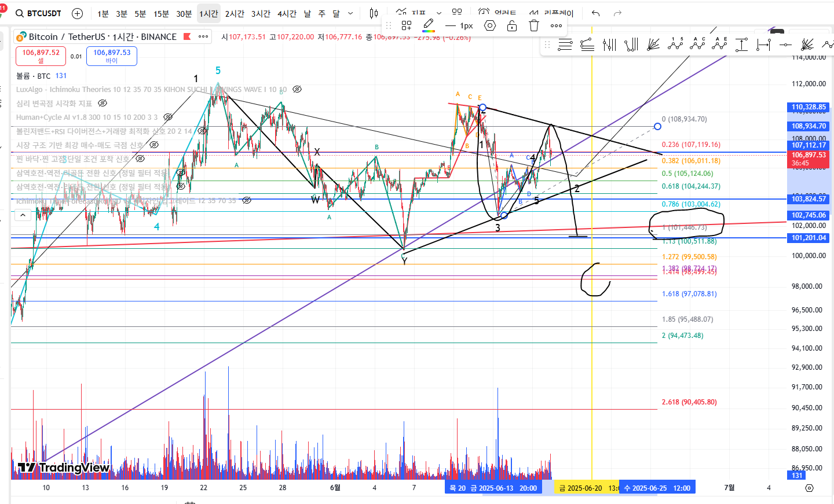The image size is (834, 504).
Task: Toggle the lock on selected drawing
Action: pyautogui.click(x=512, y=25)
